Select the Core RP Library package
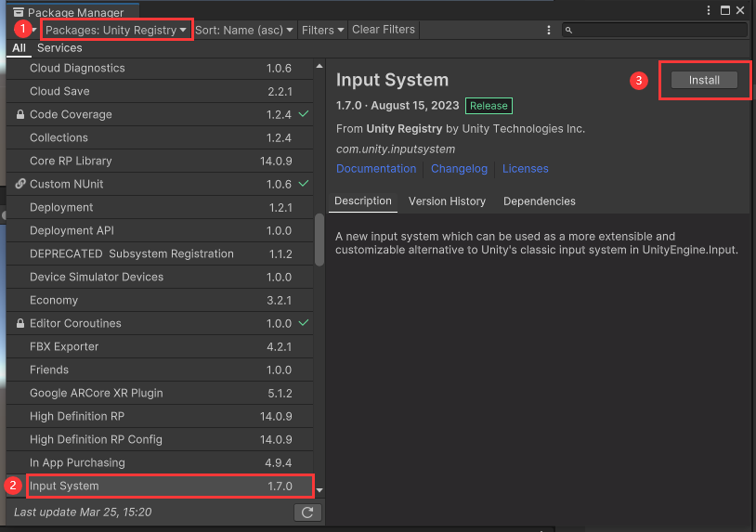The height and width of the screenshot is (532, 756). click(160, 161)
